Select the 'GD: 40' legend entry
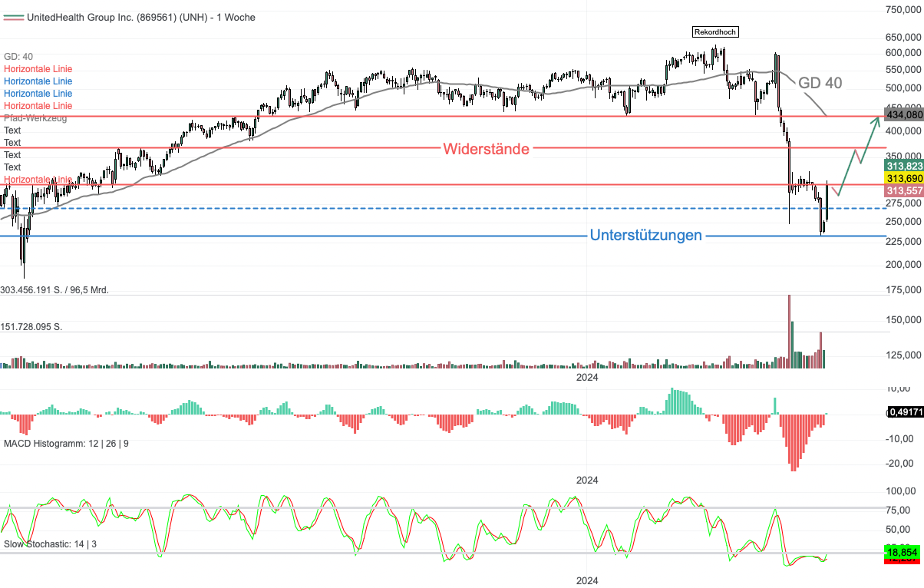924x588 pixels. (x=19, y=56)
